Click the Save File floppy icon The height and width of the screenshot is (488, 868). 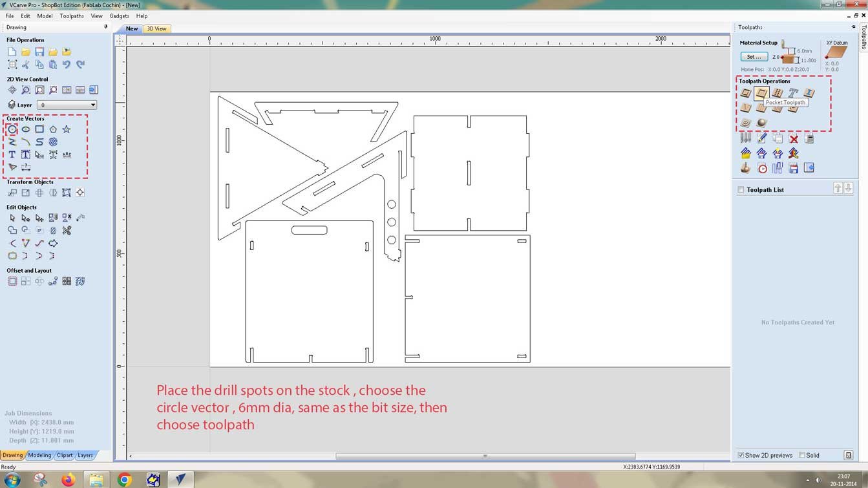39,52
